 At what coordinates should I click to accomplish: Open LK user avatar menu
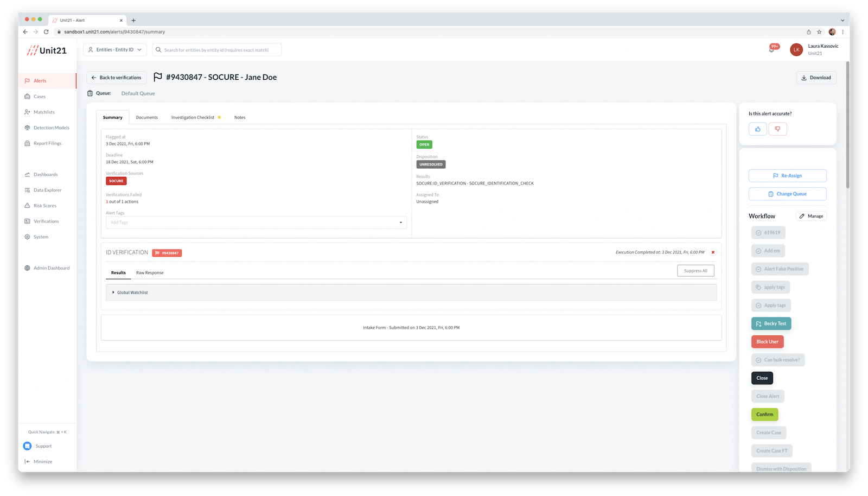pyautogui.click(x=796, y=50)
